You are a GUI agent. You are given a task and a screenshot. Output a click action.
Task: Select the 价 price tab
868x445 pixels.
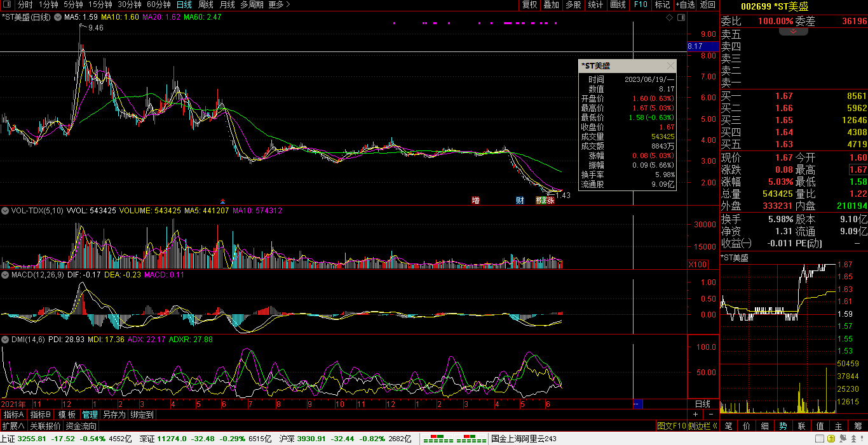(747, 426)
